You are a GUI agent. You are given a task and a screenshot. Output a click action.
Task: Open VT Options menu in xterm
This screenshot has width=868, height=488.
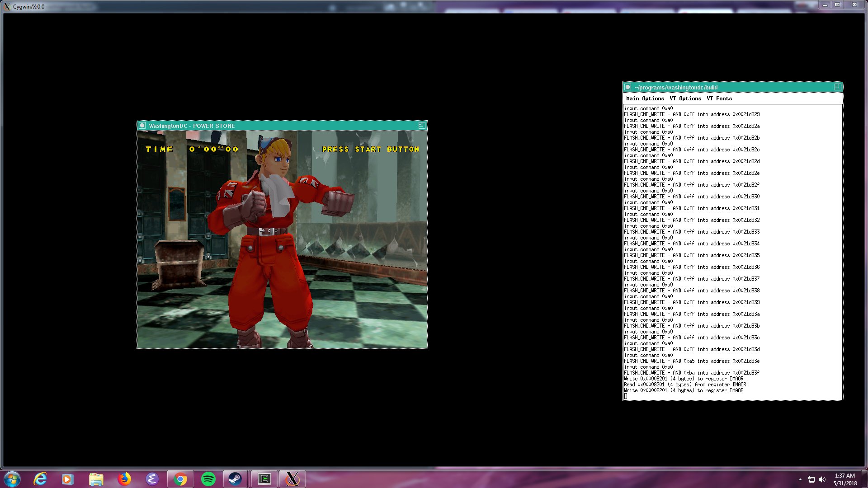click(685, 99)
